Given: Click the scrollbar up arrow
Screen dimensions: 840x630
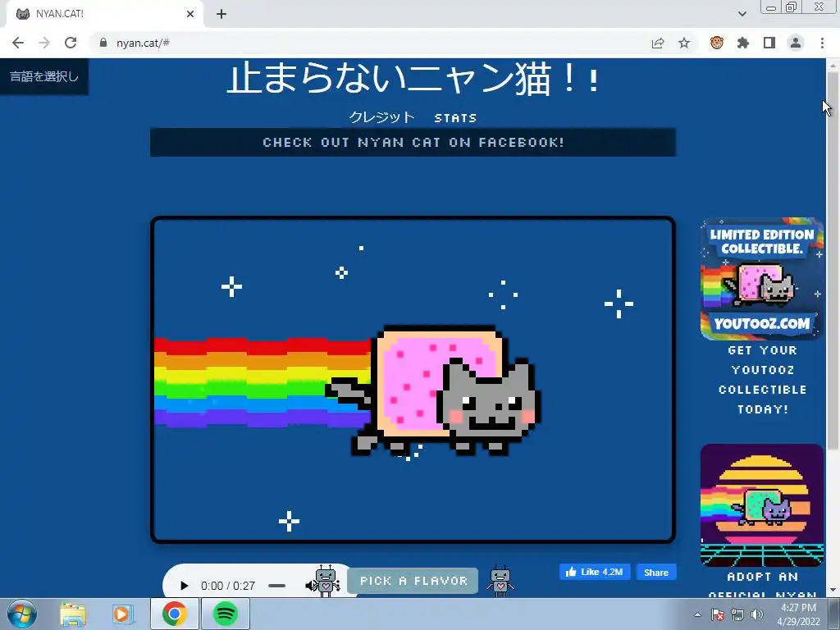Looking at the screenshot, I should tap(833, 65).
